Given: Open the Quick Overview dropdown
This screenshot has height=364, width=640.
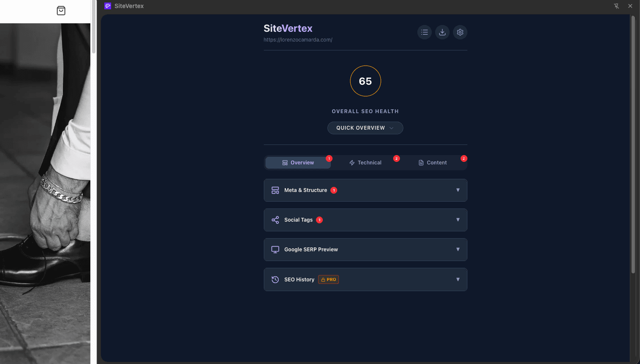Looking at the screenshot, I should click(x=365, y=128).
